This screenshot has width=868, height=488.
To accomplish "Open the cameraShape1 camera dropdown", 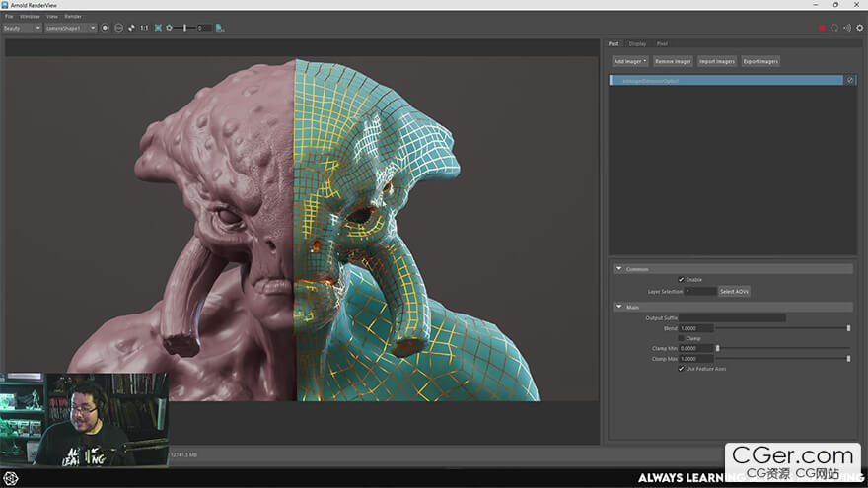I will click(71, 28).
